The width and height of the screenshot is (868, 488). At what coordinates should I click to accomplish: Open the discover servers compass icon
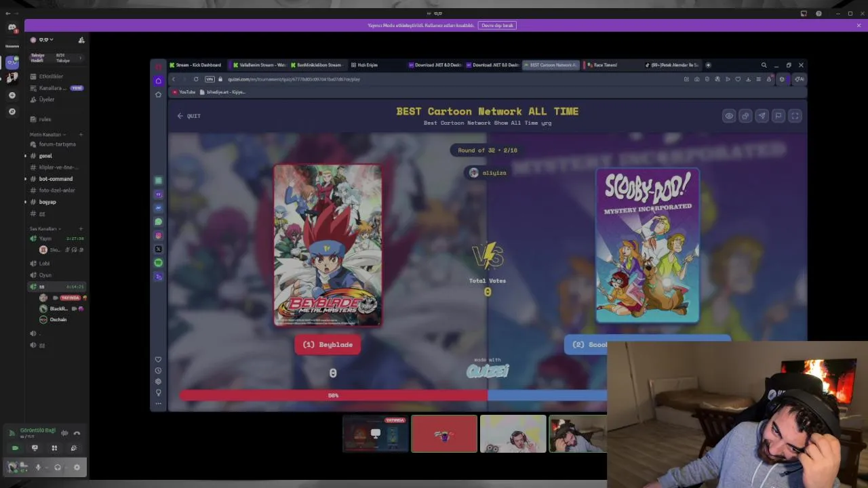(x=12, y=111)
